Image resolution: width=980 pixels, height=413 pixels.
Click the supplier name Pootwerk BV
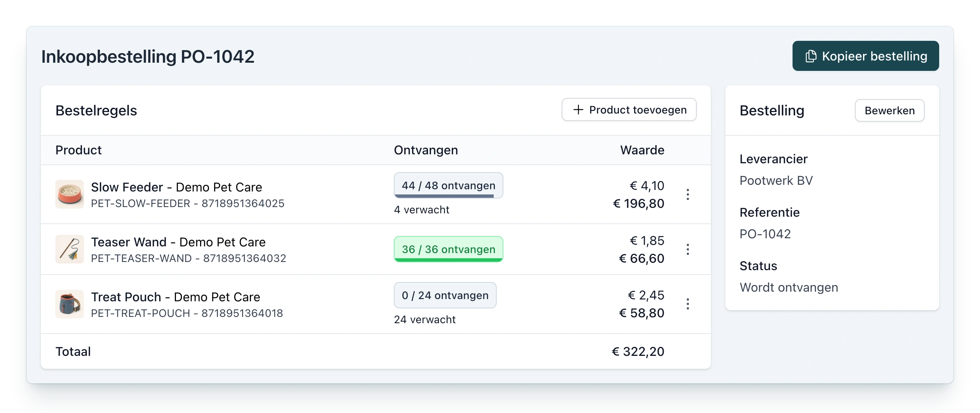point(776,180)
